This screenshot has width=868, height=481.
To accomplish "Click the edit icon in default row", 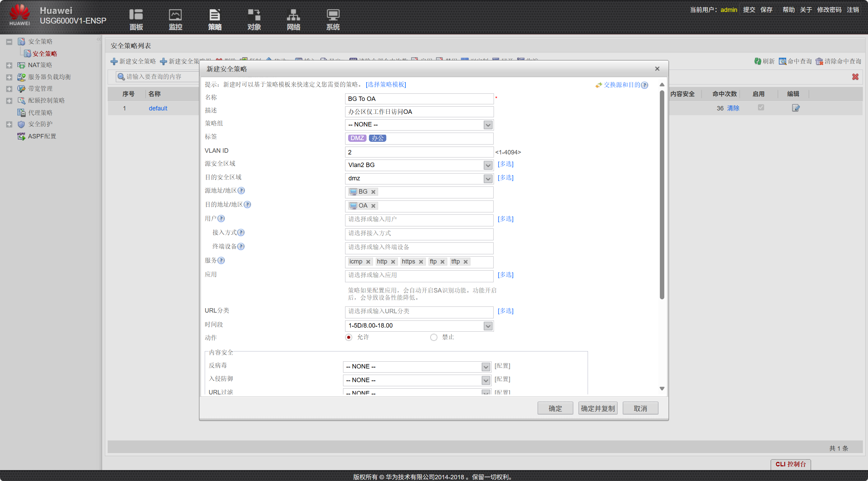I will pos(796,108).
